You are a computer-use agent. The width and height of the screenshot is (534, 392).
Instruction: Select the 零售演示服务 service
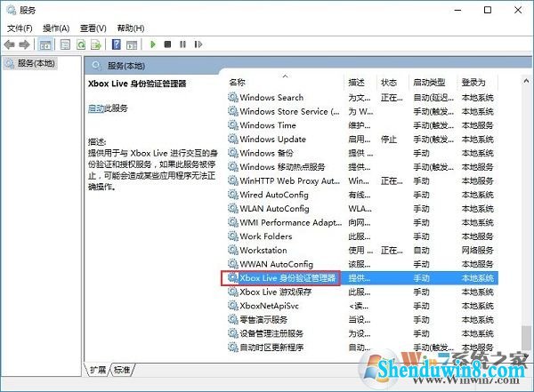[x=363, y=320]
